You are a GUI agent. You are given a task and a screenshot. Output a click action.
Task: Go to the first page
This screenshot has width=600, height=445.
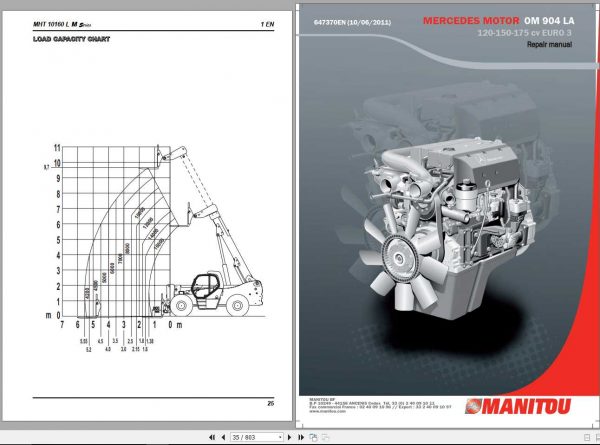click(212, 437)
